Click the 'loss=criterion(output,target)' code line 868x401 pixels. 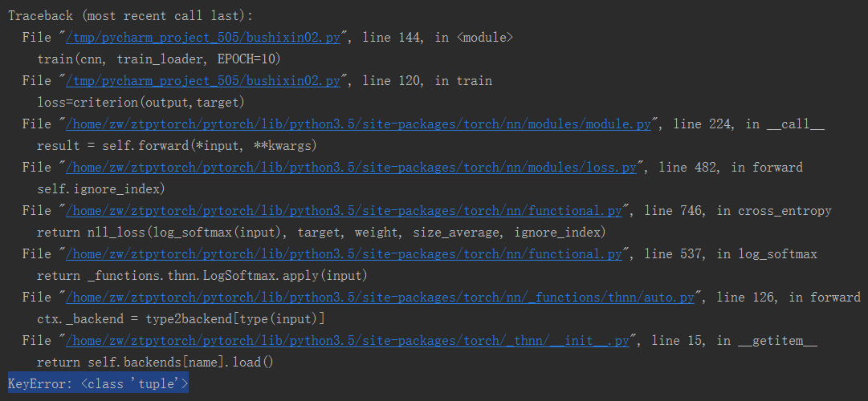pyautogui.click(x=141, y=103)
